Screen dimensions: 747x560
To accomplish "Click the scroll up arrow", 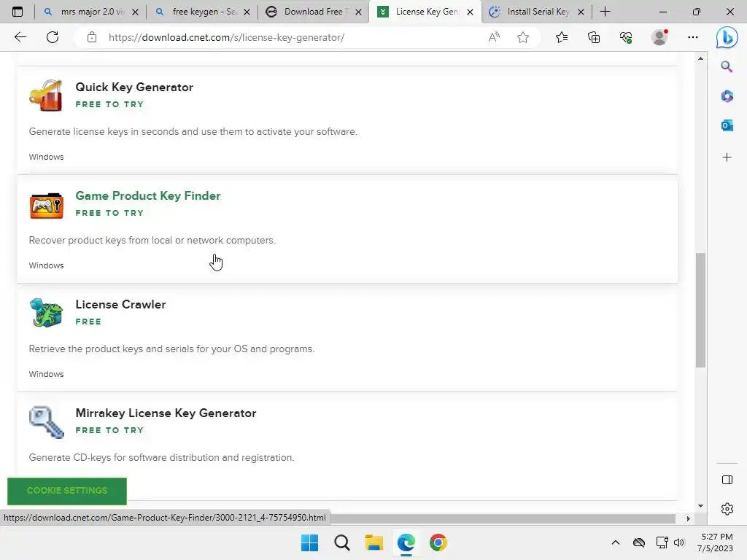I will coord(700,58).
